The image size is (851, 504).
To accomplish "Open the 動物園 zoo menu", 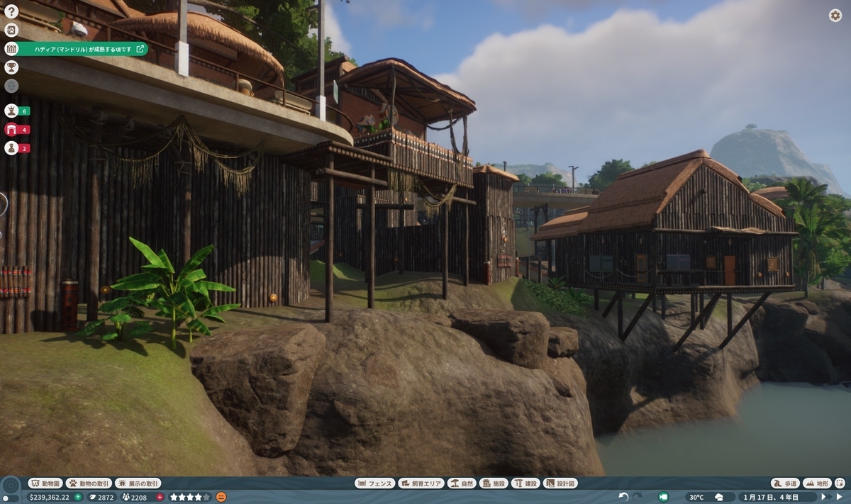I will (x=45, y=483).
